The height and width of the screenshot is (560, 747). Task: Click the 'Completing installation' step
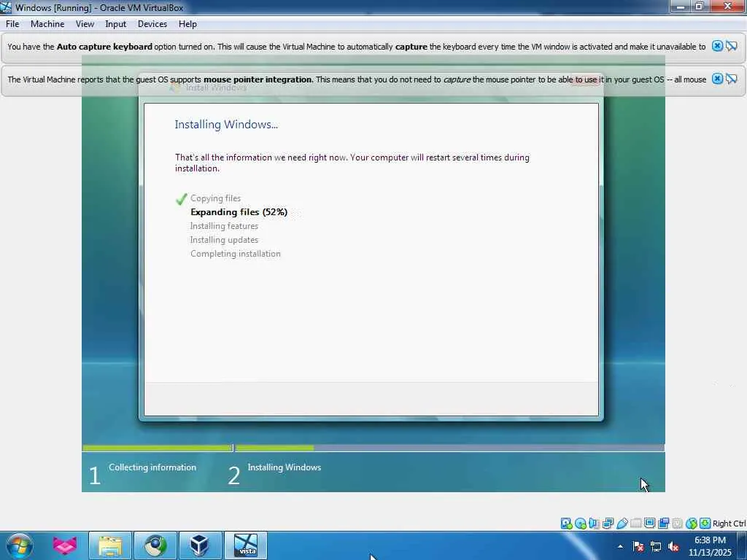[236, 254]
